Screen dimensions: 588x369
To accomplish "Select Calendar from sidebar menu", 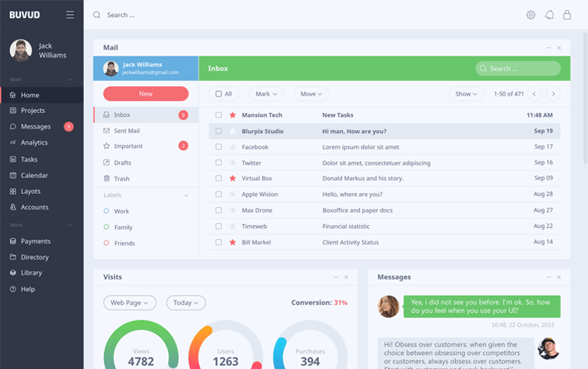I will click(x=34, y=175).
